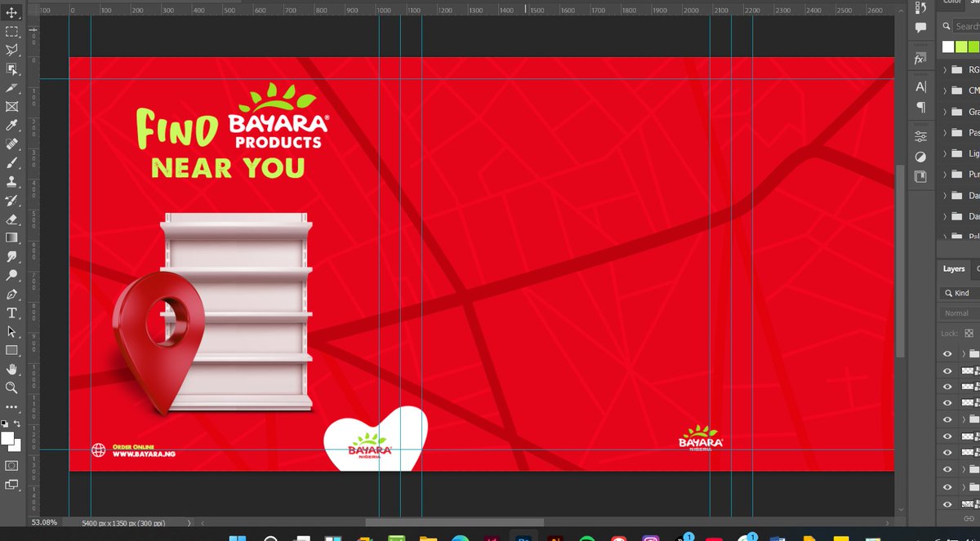This screenshot has width=980, height=541.
Task: Select the Object Selection tool
Action: 11,69
